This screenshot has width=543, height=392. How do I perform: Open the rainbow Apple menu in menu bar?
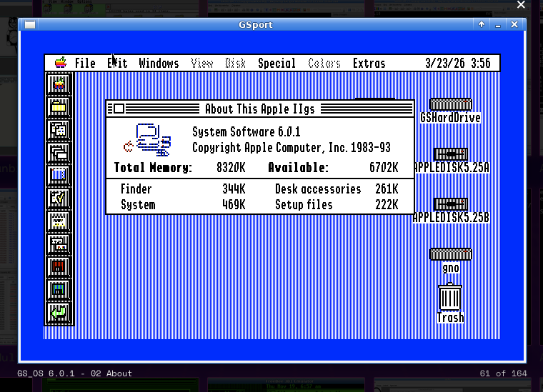[60, 63]
